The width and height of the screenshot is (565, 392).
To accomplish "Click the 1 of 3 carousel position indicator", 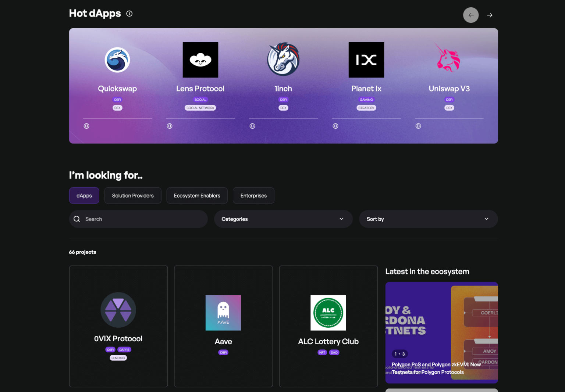I will 400,354.
